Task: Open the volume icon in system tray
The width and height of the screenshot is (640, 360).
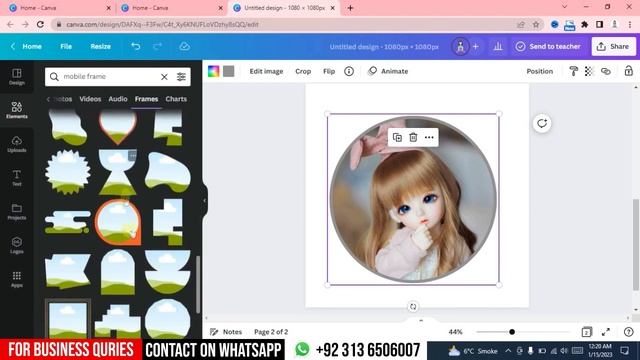Action: coord(564,351)
